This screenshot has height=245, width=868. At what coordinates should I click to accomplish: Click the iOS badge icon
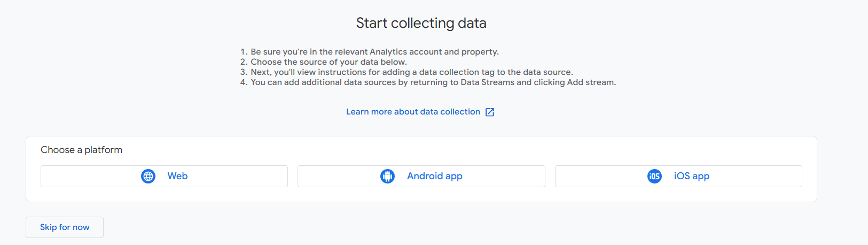pyautogui.click(x=654, y=176)
